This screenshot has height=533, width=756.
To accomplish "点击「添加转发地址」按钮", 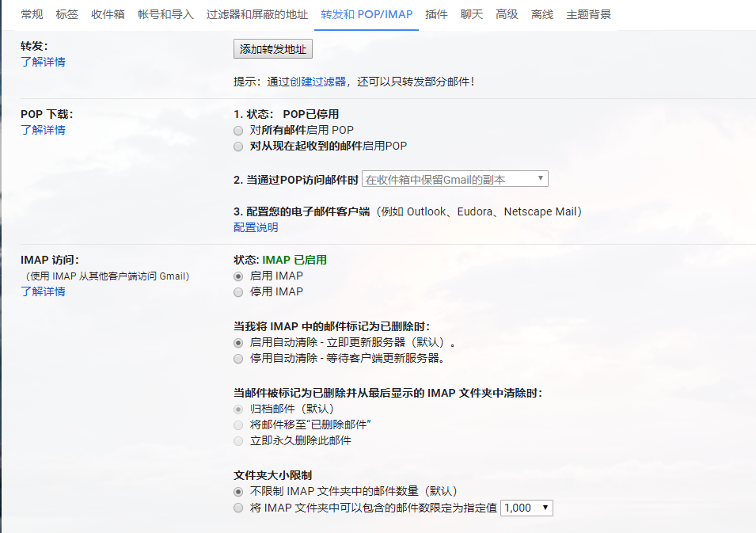I will (272, 48).
